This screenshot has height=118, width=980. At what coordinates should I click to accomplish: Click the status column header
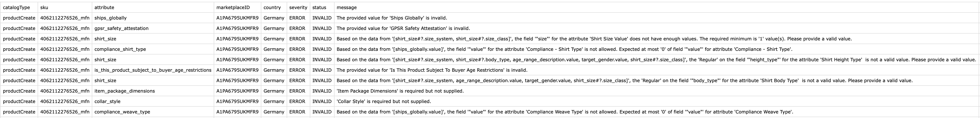tap(319, 8)
